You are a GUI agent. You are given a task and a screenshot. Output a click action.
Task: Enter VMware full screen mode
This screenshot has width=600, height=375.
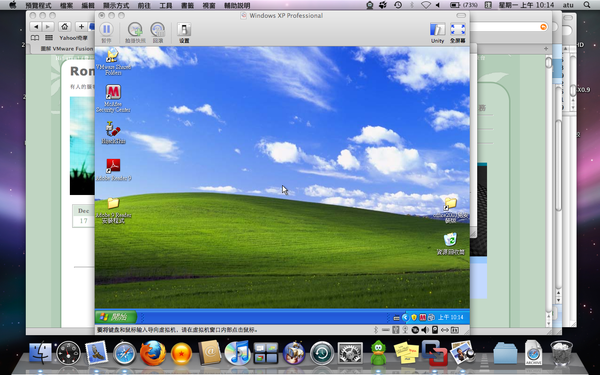[458, 30]
